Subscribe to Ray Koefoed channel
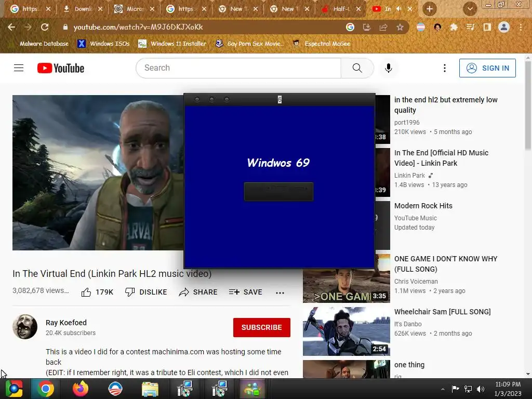The height and width of the screenshot is (399, 532). 262,327
